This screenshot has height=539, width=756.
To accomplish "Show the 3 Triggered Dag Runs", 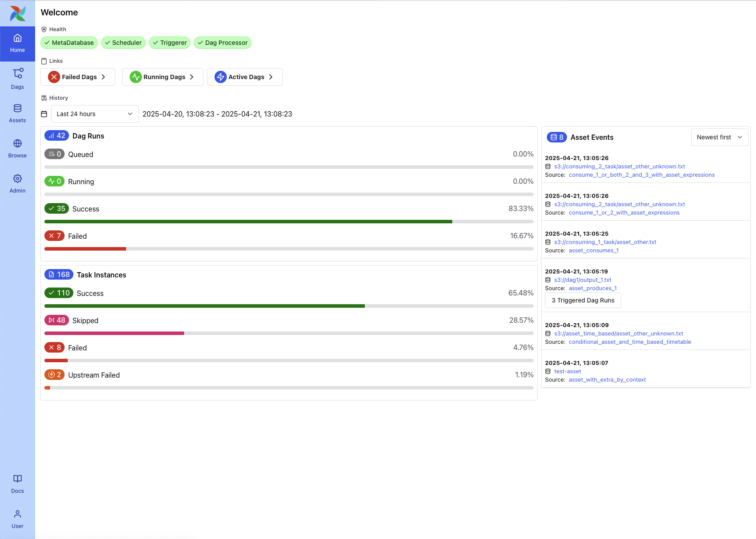I will [582, 300].
